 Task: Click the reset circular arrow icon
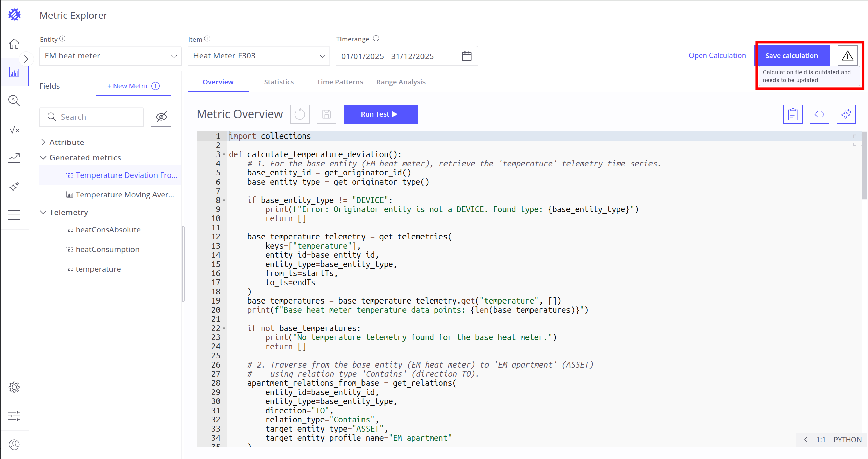click(x=300, y=114)
